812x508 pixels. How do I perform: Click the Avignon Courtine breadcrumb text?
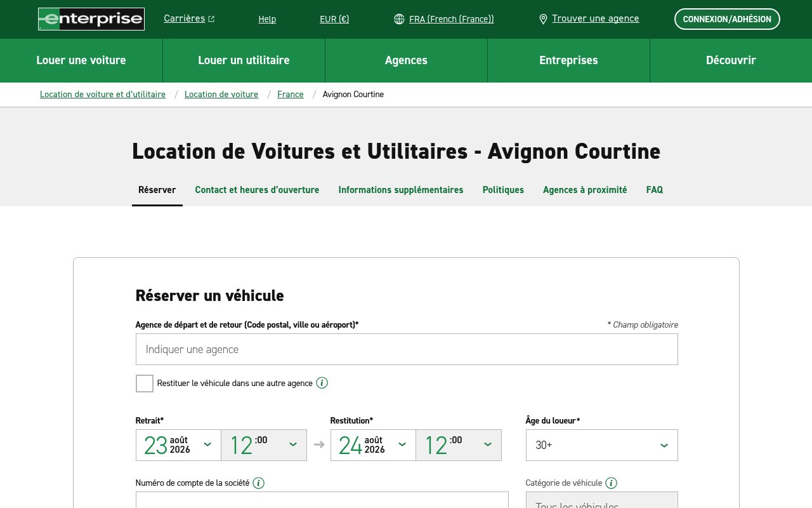353,94
